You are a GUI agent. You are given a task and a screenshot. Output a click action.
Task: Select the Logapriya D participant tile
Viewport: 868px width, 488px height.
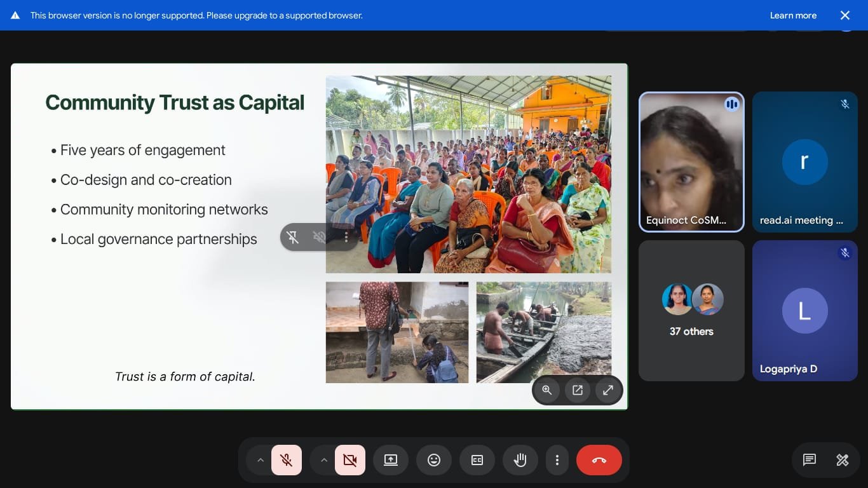tap(805, 311)
